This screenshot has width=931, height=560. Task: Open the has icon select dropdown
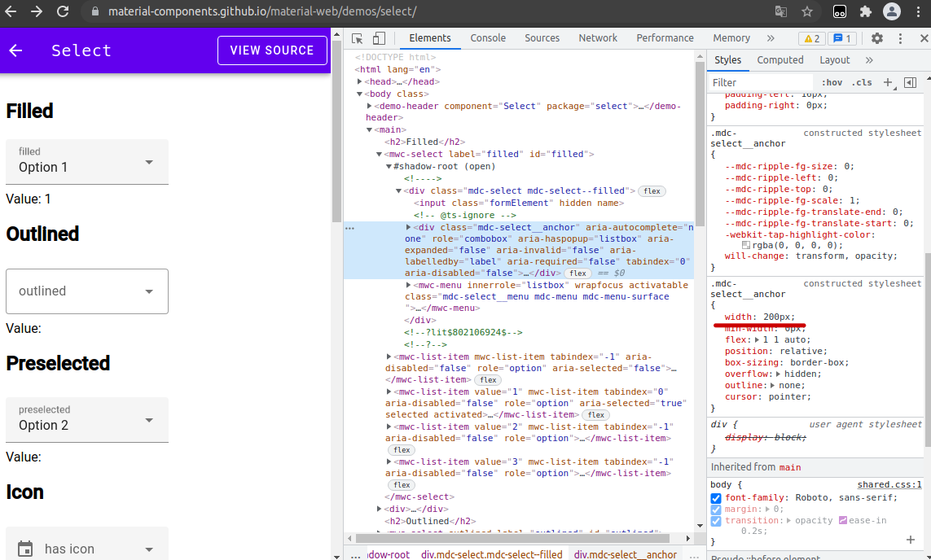[87, 544]
